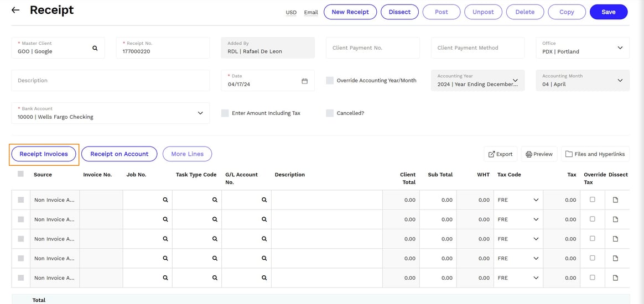Enable Override Accounting Year/Month checkbox
This screenshot has width=644, height=304.
point(330,81)
